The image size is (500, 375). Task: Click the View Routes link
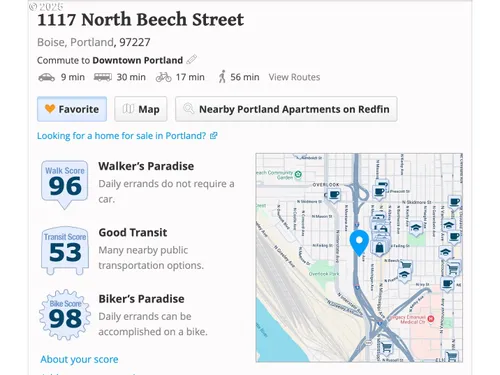point(294,77)
